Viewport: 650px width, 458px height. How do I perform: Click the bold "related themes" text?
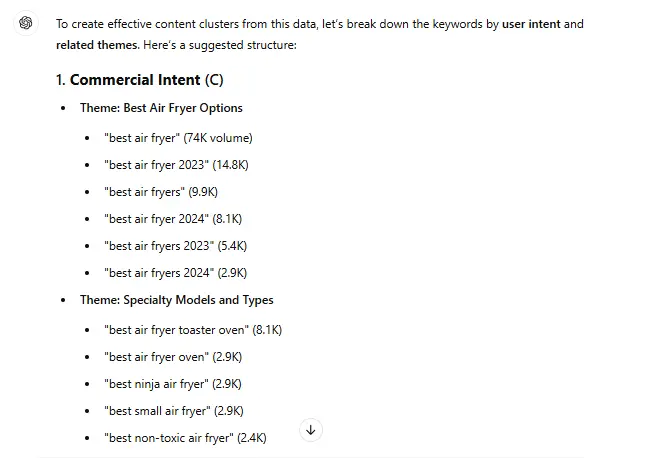96,45
